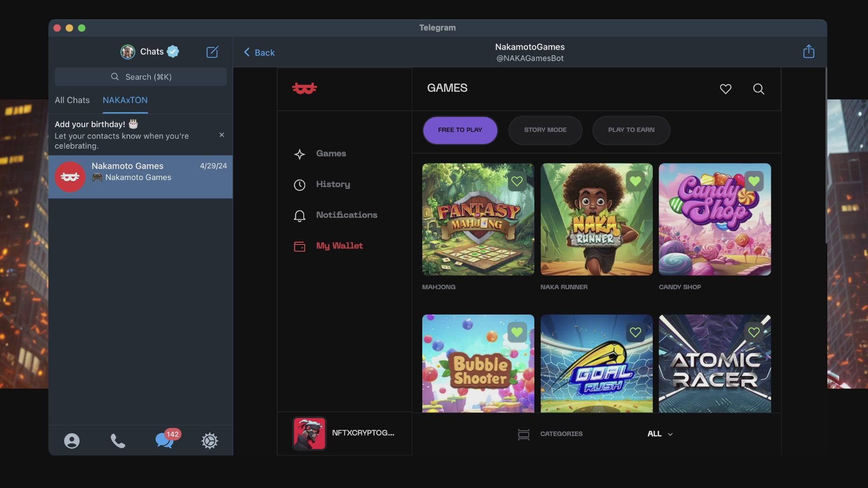868x488 pixels.
Task: Click the profile avatar next to Chats
Action: click(x=127, y=52)
